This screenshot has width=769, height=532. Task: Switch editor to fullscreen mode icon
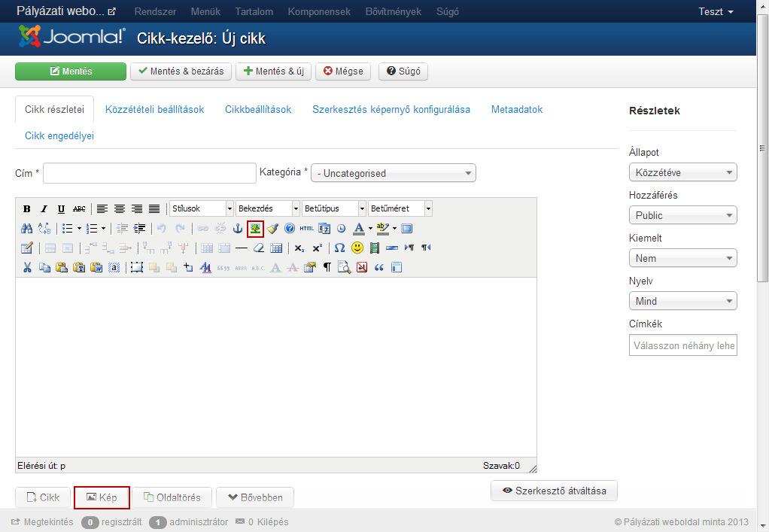tap(406, 229)
